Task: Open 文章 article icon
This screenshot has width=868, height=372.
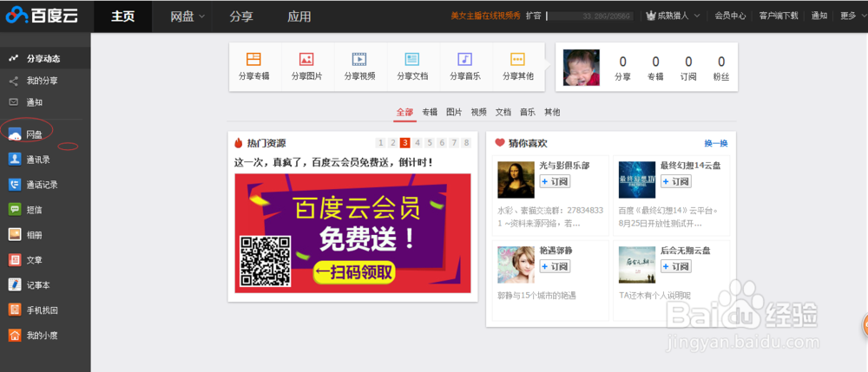Action: click(x=15, y=260)
